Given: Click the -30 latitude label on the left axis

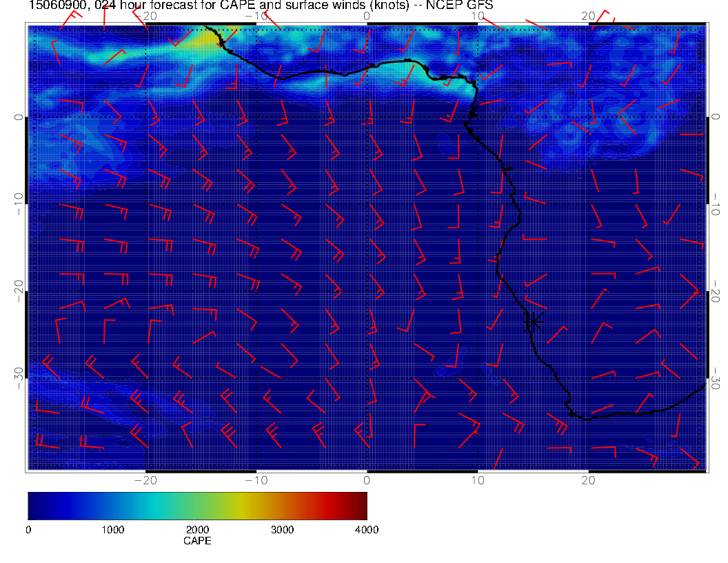Looking at the screenshot, I should tap(19, 373).
